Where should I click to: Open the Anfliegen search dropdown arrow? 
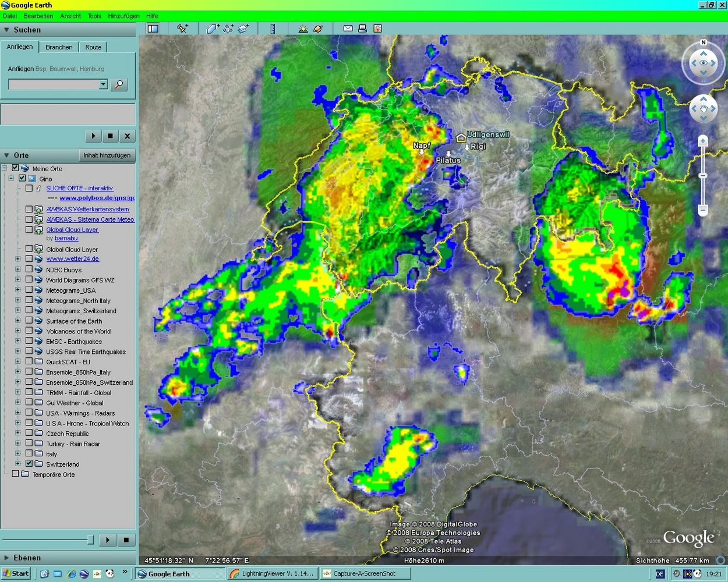pyautogui.click(x=104, y=84)
